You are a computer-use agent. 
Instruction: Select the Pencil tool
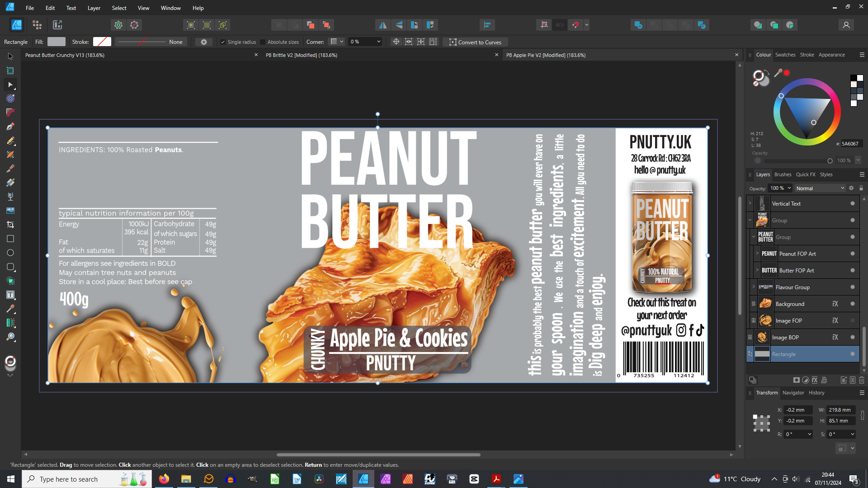tap(10, 141)
